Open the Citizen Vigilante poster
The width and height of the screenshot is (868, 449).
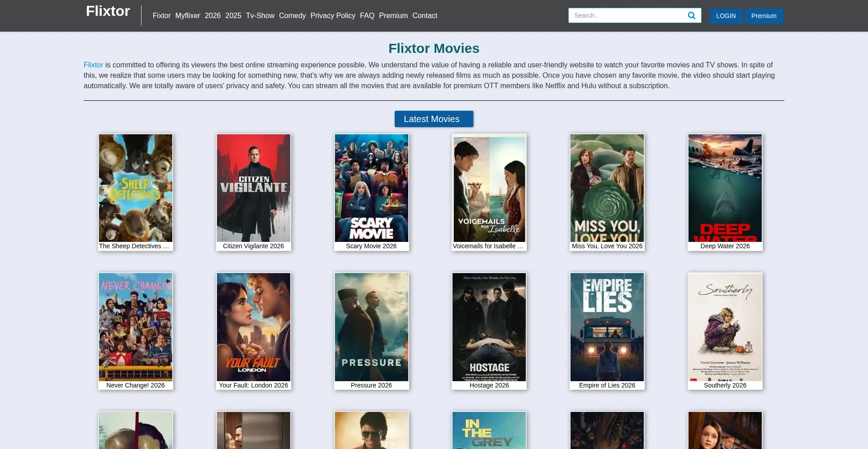click(254, 188)
